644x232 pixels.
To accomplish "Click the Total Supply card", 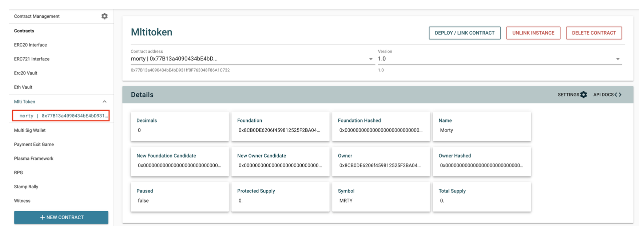I will coord(482,197).
